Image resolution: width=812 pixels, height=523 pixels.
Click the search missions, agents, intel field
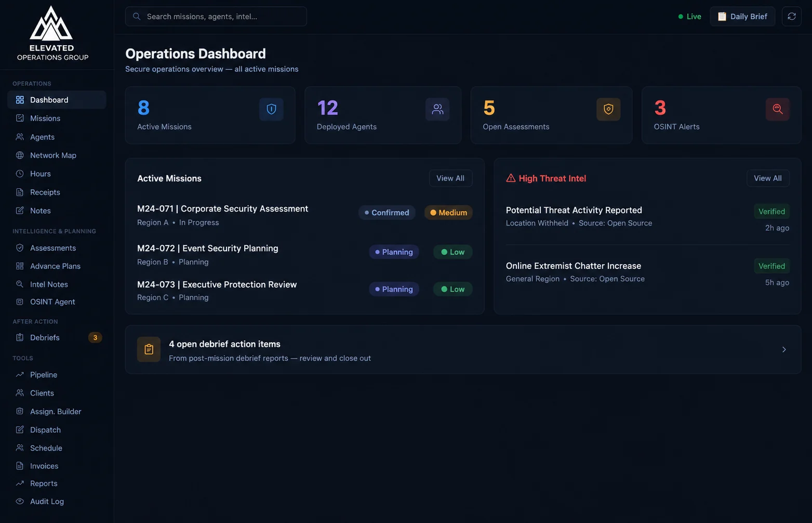[216, 17]
